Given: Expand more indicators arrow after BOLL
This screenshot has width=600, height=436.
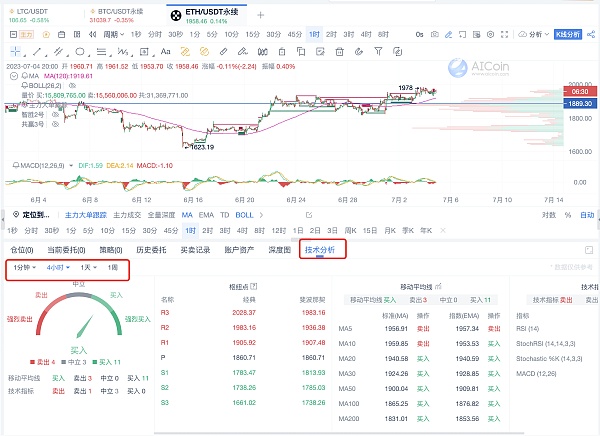Looking at the screenshot, I should (x=261, y=215).
